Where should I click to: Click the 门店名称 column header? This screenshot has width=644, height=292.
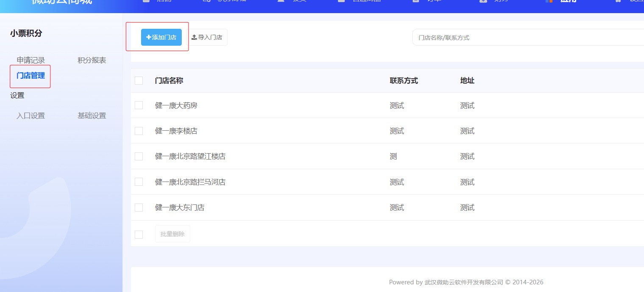tap(169, 80)
